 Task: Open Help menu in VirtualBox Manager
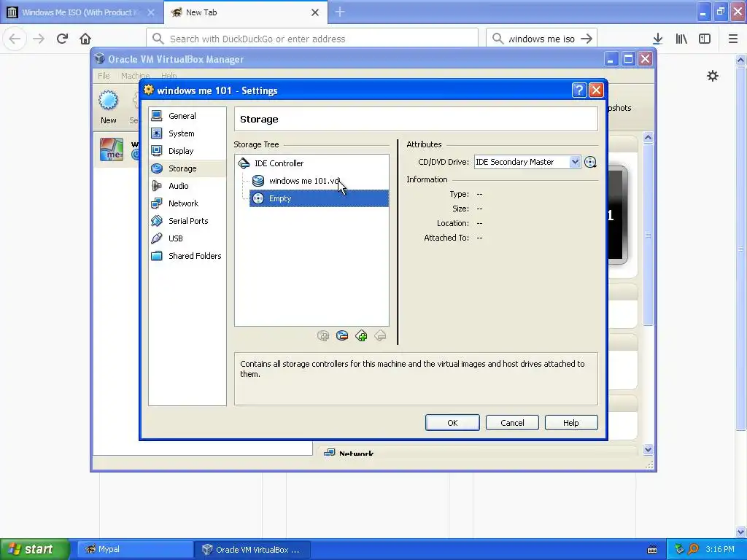(169, 76)
